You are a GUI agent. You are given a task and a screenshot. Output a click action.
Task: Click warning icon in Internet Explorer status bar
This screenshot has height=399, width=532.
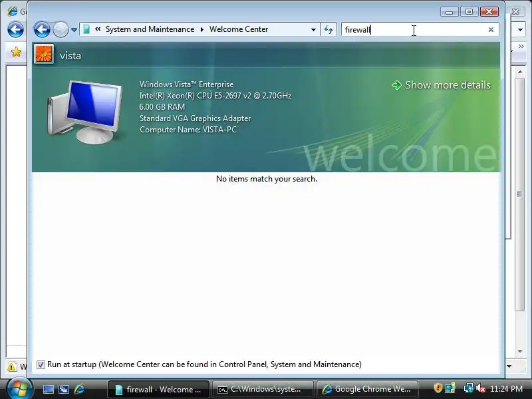pyautogui.click(x=11, y=367)
